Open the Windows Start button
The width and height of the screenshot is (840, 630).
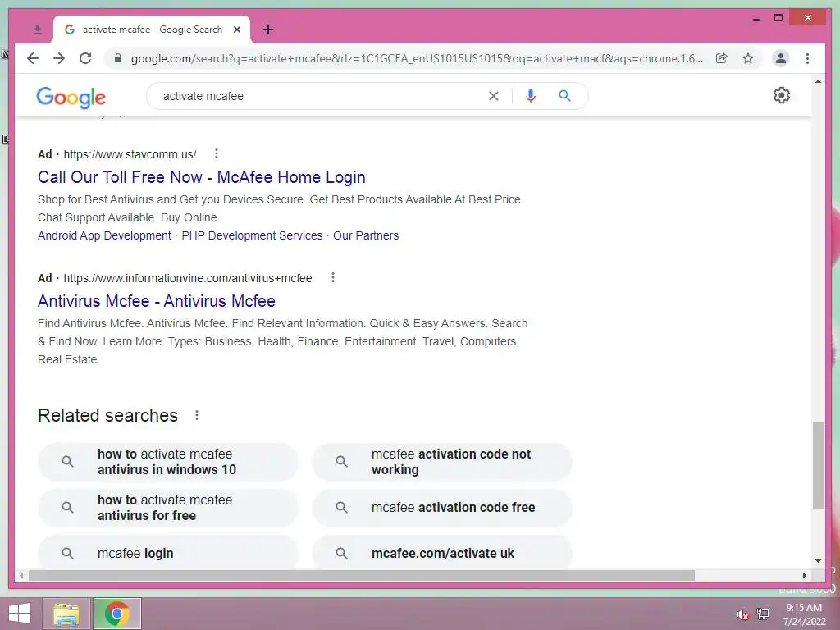(20, 614)
